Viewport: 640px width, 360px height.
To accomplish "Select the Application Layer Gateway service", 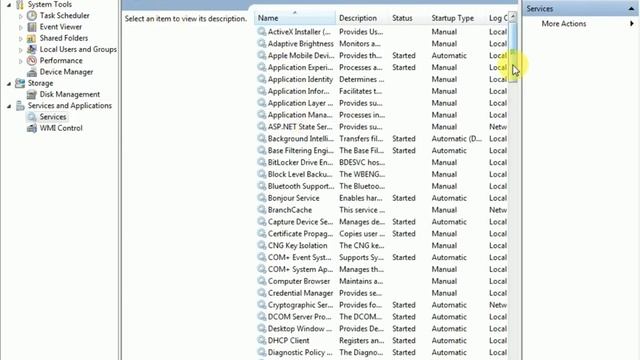I will pos(382,103).
